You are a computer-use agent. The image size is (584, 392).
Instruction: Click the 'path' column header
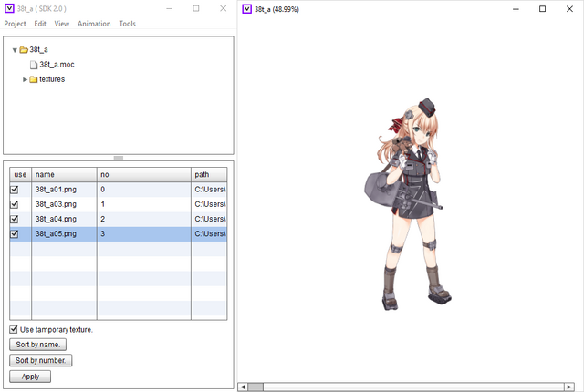click(209, 174)
